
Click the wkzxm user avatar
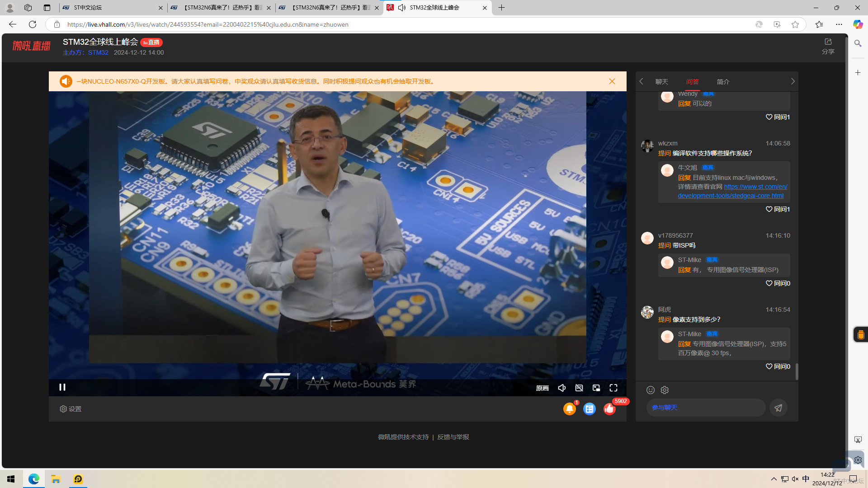click(647, 146)
